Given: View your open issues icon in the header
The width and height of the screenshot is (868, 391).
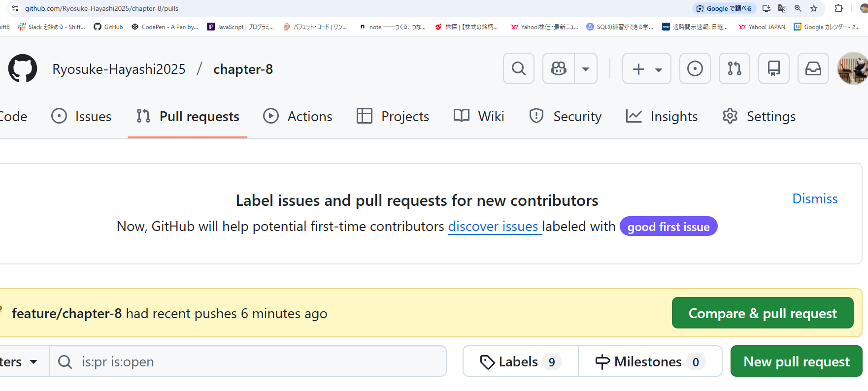Looking at the screenshot, I should click(x=695, y=68).
